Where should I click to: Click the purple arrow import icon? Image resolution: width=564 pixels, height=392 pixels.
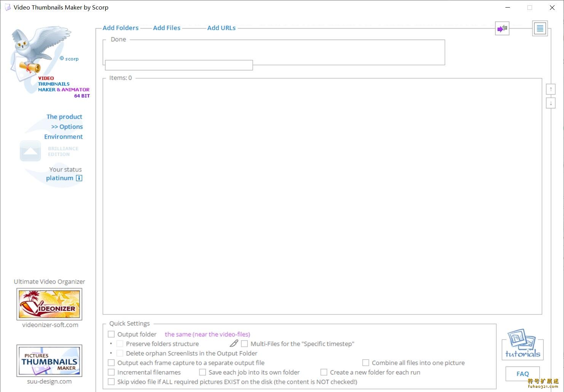(502, 29)
